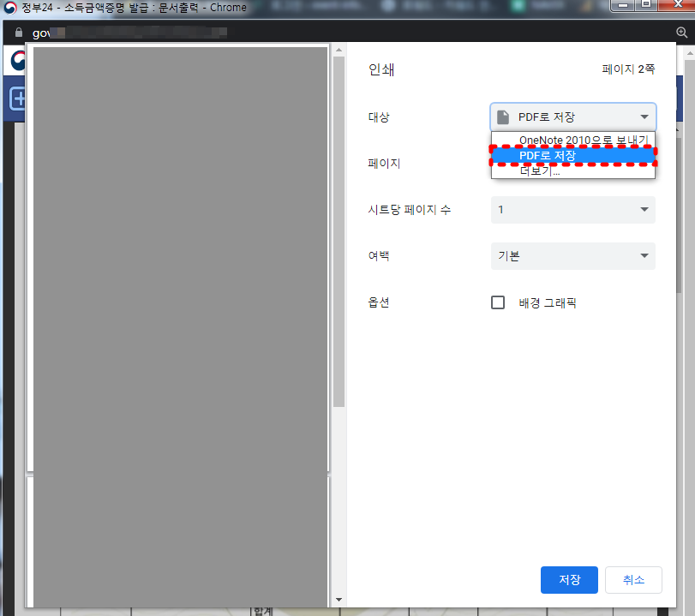Minimize the Chrome window

click(623, 5)
